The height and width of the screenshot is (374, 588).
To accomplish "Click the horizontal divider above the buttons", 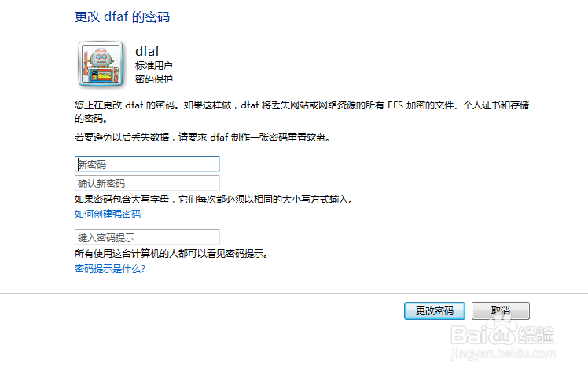I will (294, 293).
